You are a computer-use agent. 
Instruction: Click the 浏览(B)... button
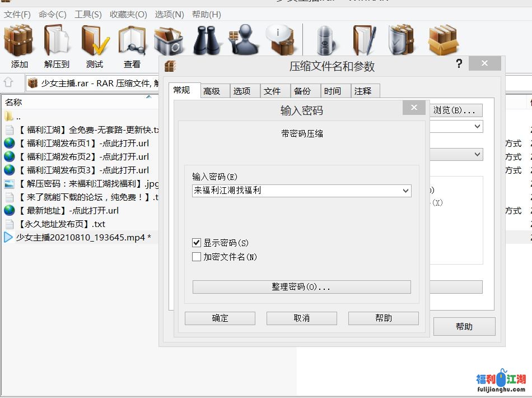coord(455,110)
